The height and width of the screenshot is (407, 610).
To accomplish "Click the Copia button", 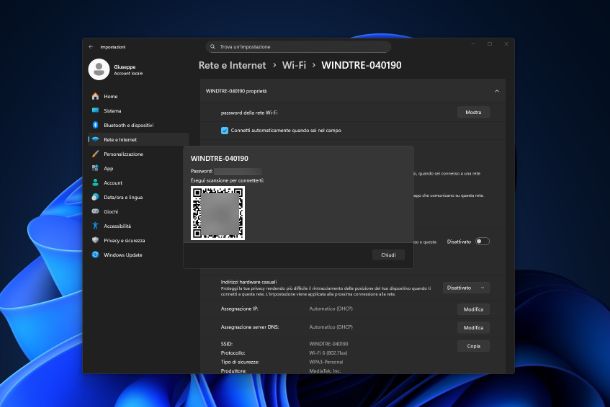I will [x=473, y=346].
